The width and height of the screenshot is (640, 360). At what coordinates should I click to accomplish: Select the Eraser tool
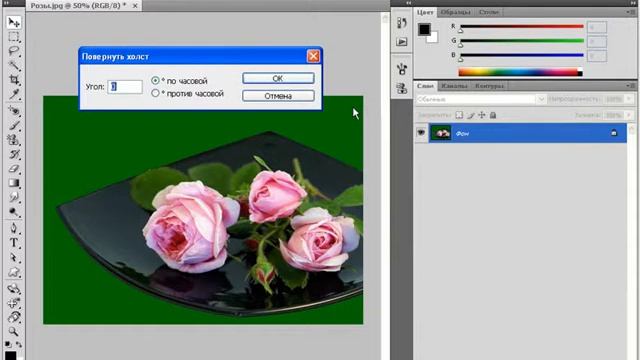tap(13, 169)
